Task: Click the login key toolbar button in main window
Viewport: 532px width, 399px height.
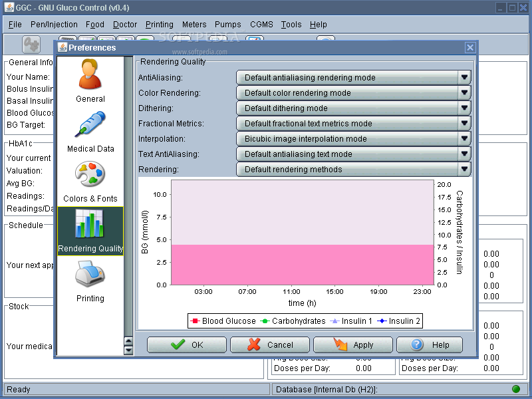Action: 31,45
